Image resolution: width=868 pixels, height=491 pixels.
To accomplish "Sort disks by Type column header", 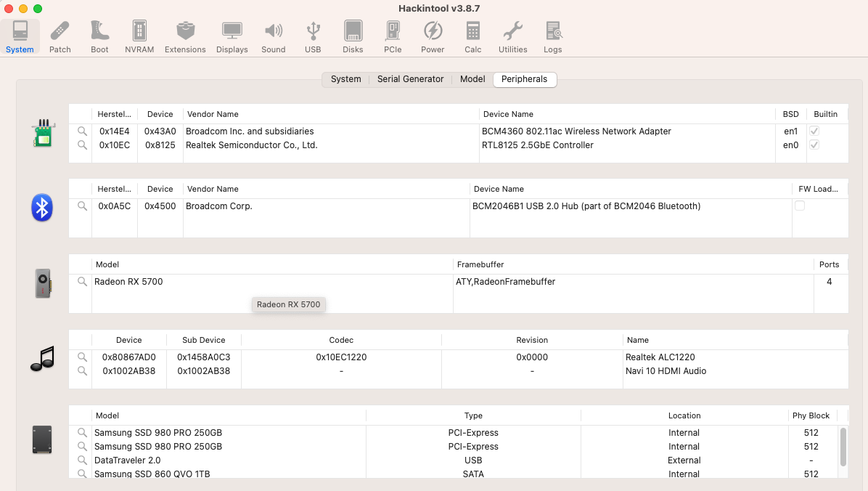I will coord(473,415).
